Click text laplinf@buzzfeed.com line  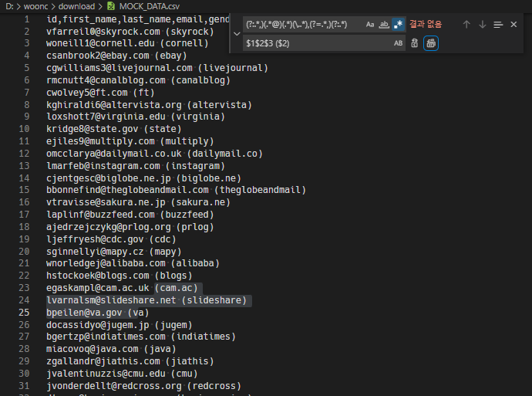point(130,215)
